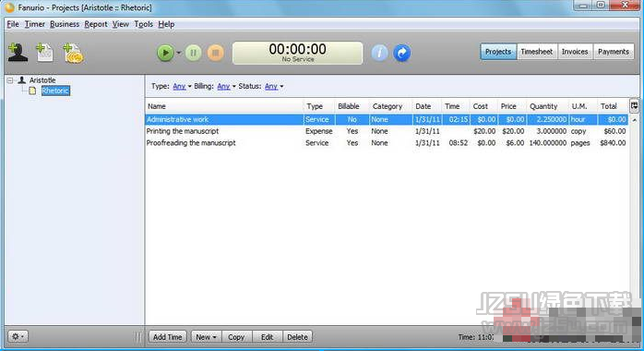Click the Add Client person icon
The height and width of the screenshot is (351, 644).
[18, 53]
